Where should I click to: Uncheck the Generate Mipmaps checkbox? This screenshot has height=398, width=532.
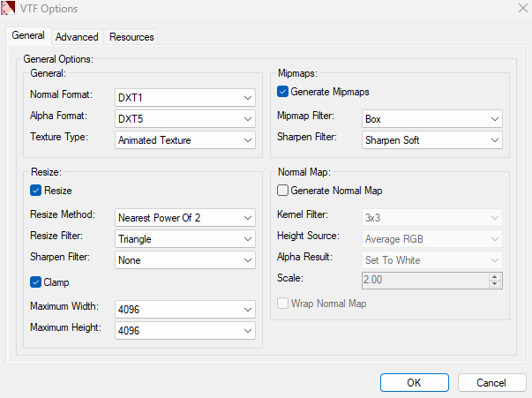(283, 92)
